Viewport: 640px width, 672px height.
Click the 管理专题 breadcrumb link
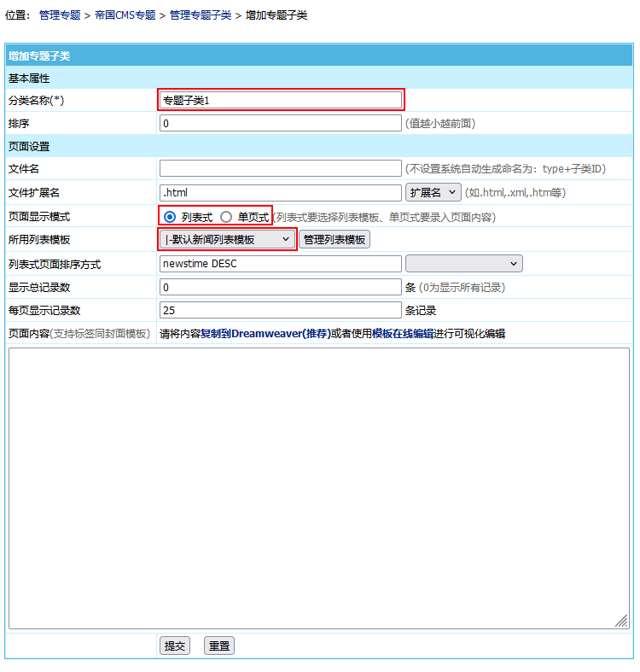point(60,15)
